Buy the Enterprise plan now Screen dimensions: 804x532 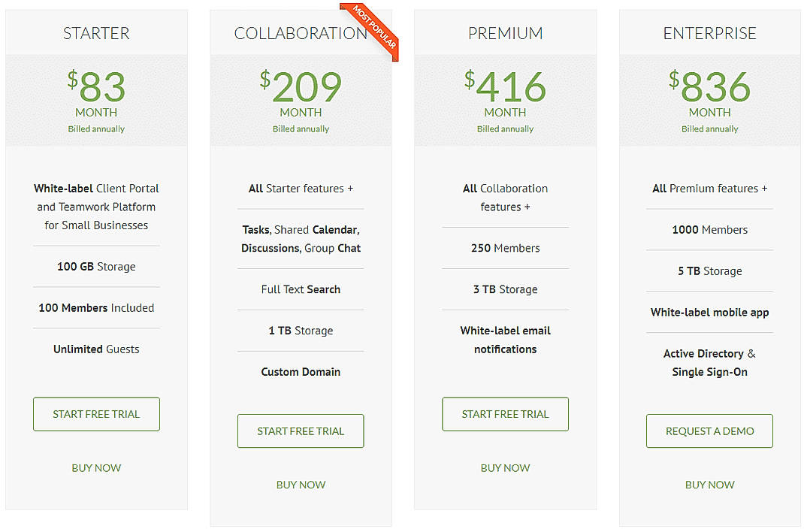(709, 485)
